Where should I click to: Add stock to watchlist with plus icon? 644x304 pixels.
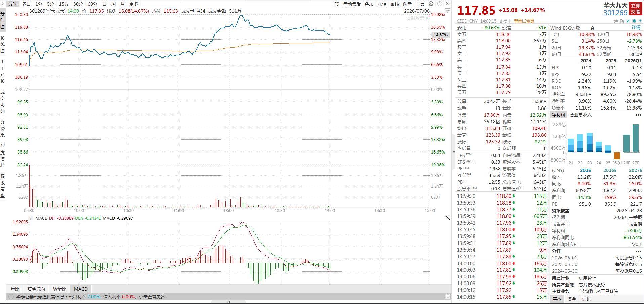(640, 21)
